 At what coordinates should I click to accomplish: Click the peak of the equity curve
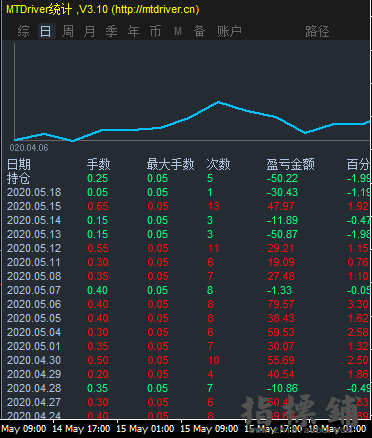(x=218, y=102)
